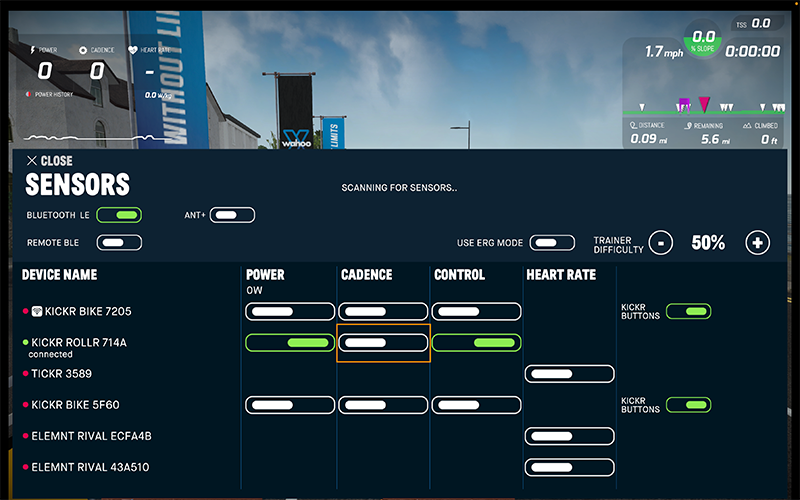This screenshot has width=800, height=500.
Task: Select the KICKR BIKE 7205 device name
Action: pos(88,311)
